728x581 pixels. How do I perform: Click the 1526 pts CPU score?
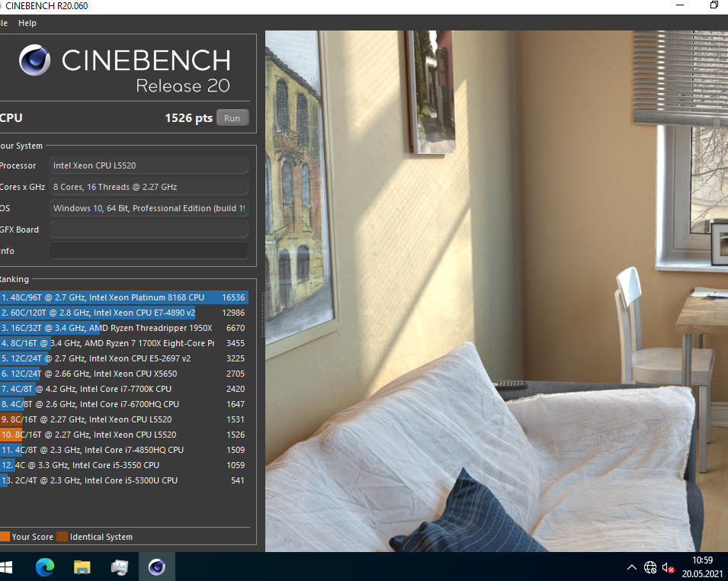click(x=188, y=118)
